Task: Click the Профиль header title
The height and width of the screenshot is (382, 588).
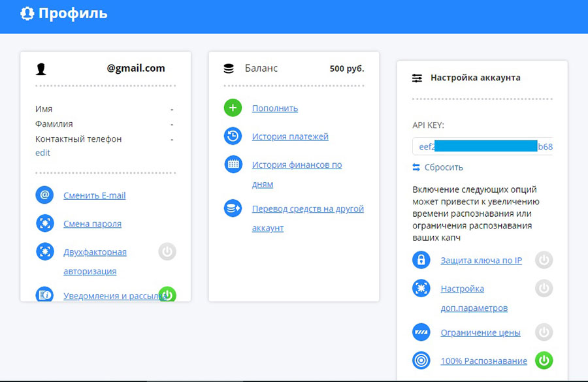Action: point(73,14)
